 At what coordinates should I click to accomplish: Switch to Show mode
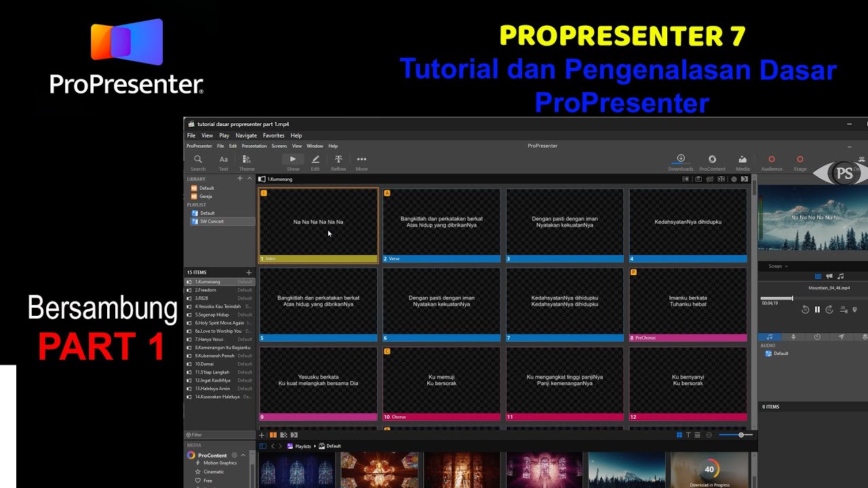click(293, 163)
